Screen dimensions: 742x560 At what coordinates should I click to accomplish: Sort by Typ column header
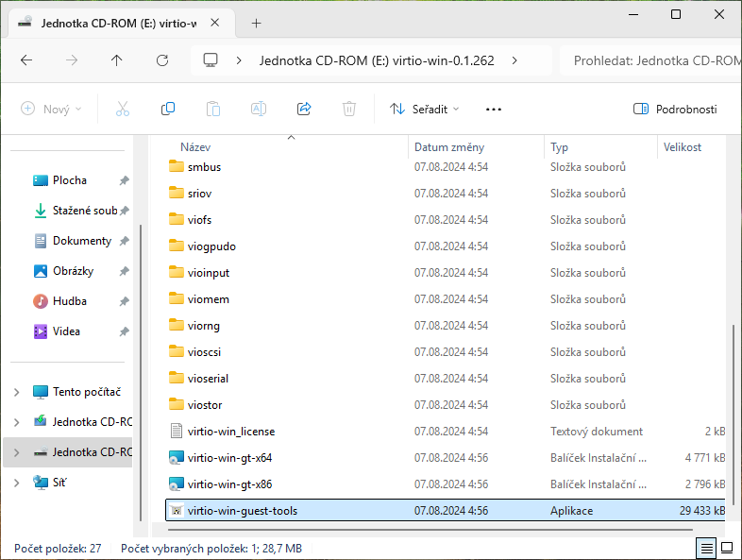pyautogui.click(x=560, y=147)
